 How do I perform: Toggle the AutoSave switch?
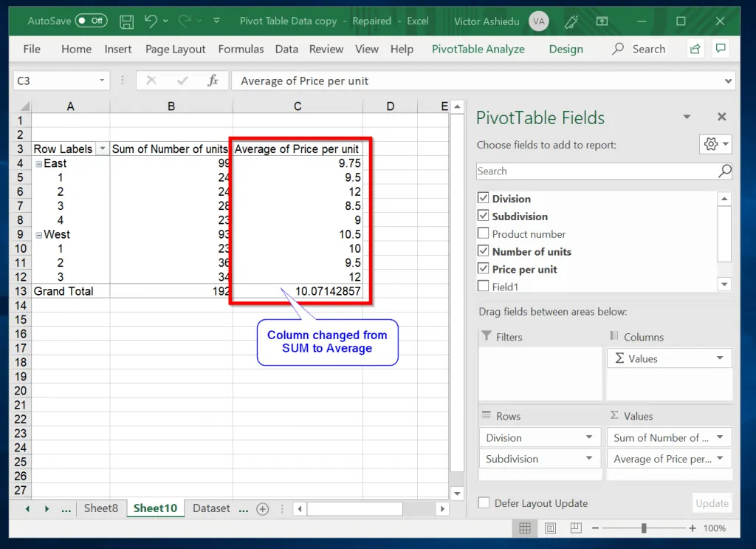pyautogui.click(x=91, y=21)
